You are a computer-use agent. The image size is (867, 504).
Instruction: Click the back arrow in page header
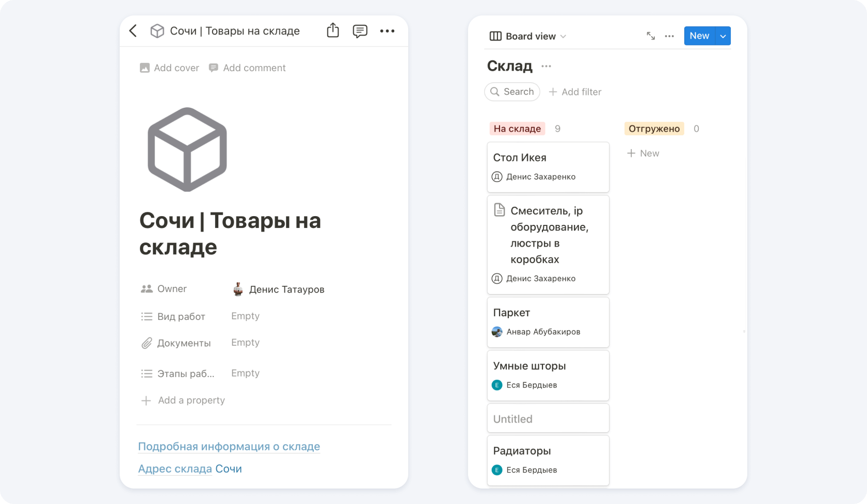pos(133,31)
